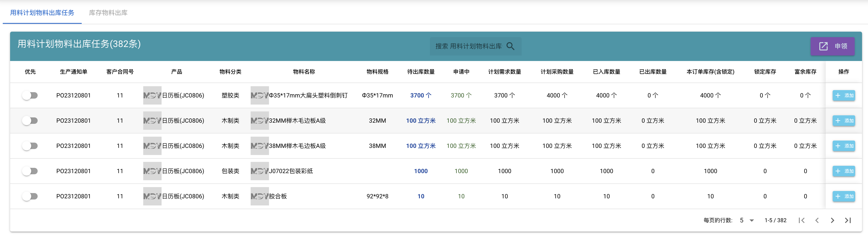This screenshot has width=868, height=238.
Task: Go to previous page arrow
Action: tap(817, 220)
